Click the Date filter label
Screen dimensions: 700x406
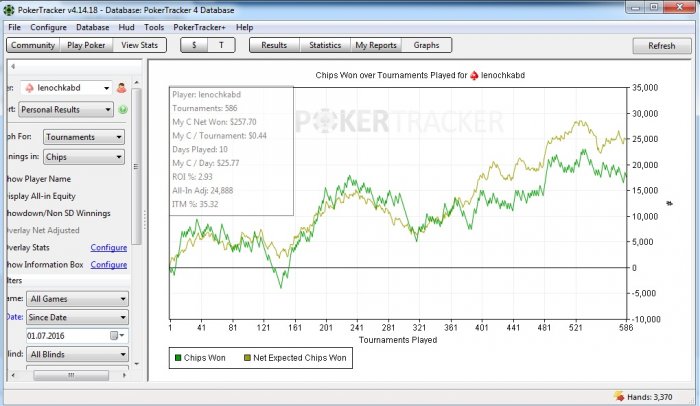[15, 317]
